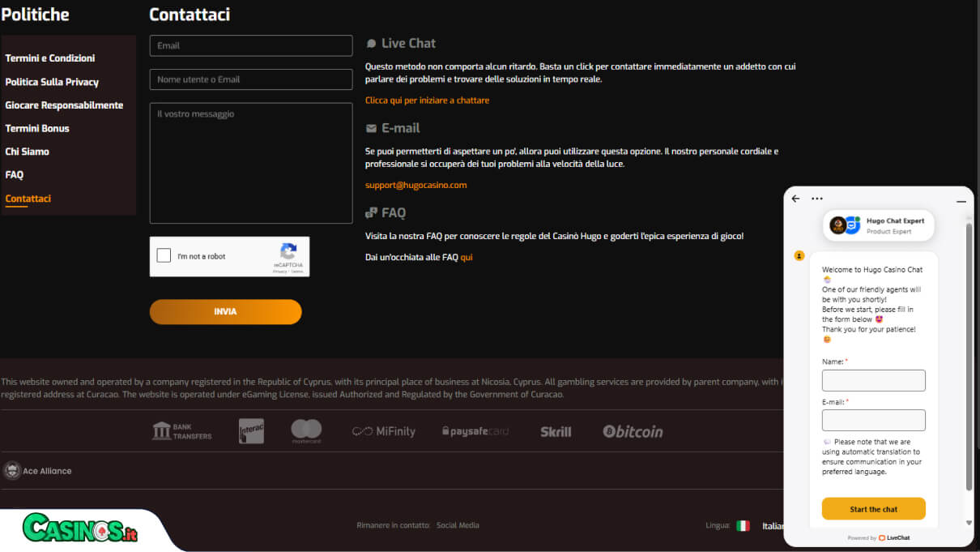Click the chat Name input field

[x=873, y=380]
